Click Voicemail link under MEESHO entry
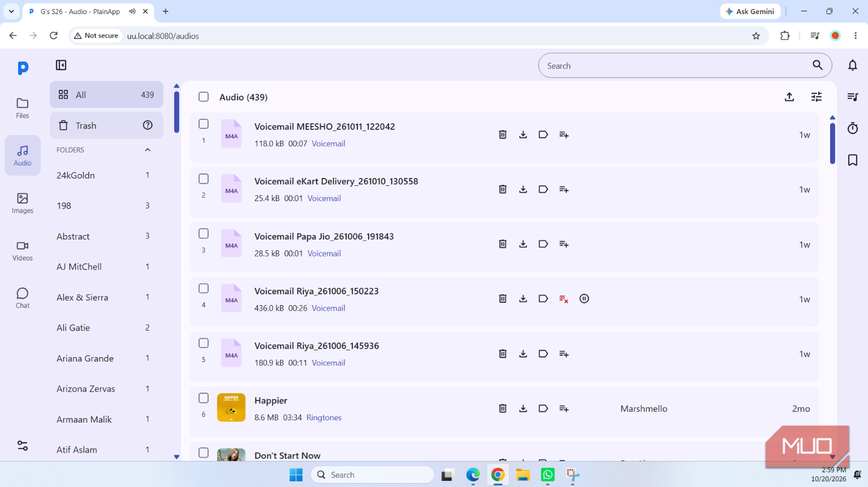The width and height of the screenshot is (868, 487). click(329, 144)
